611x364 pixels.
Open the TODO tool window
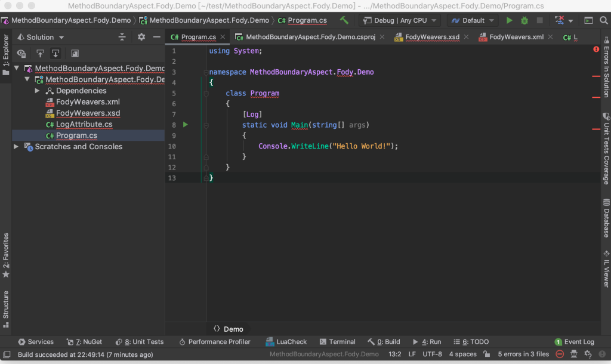[471, 342]
